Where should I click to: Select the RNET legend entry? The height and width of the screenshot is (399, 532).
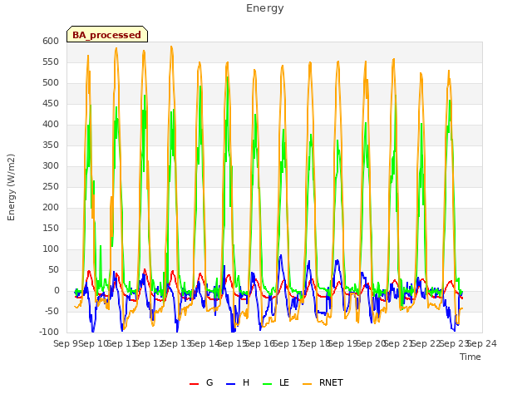tap(323, 382)
